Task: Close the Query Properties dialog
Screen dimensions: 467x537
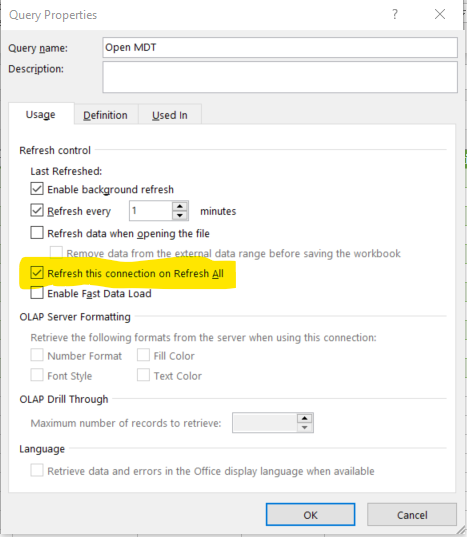Action: click(440, 14)
